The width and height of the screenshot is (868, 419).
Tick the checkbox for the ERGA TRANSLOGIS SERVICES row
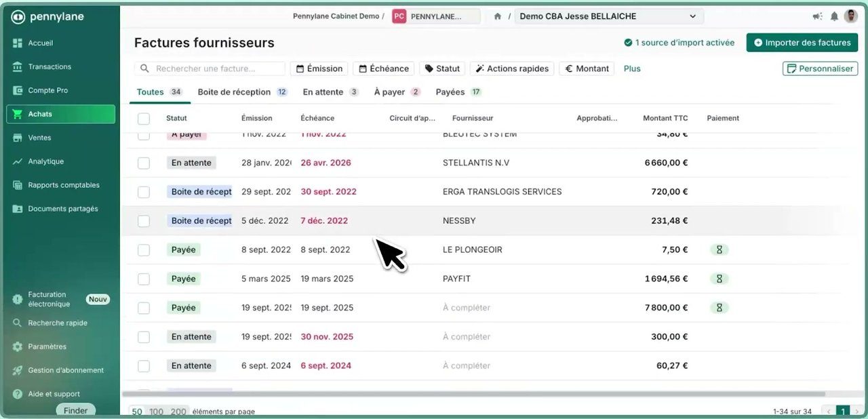point(144,192)
